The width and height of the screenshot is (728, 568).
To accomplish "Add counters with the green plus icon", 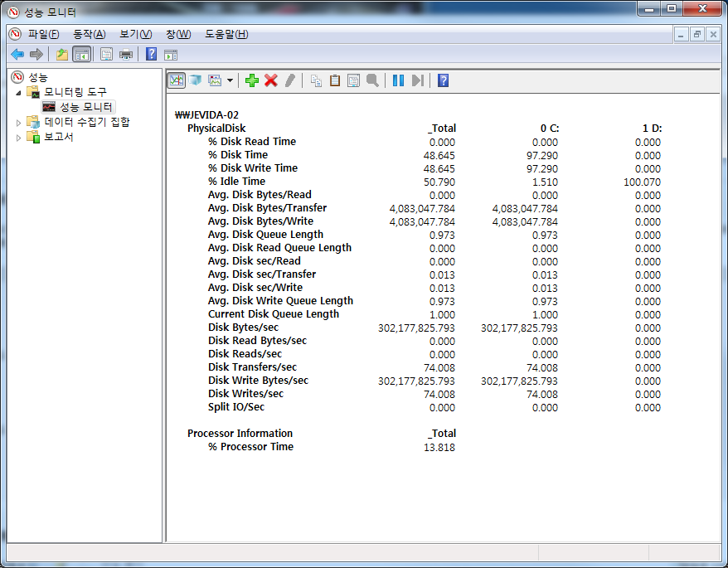I will coord(251,80).
